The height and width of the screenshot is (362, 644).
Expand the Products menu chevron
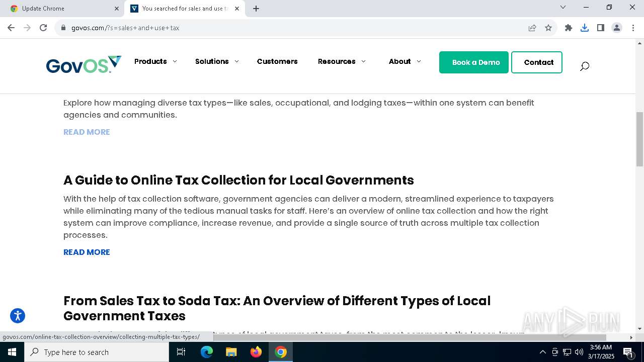coord(175,61)
